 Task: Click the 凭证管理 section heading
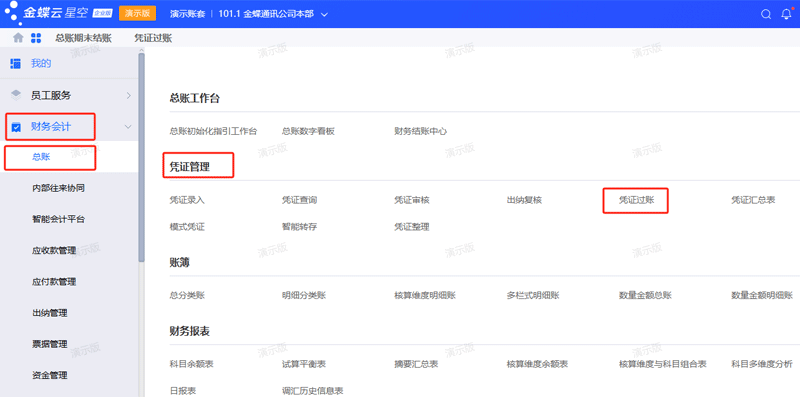point(189,167)
